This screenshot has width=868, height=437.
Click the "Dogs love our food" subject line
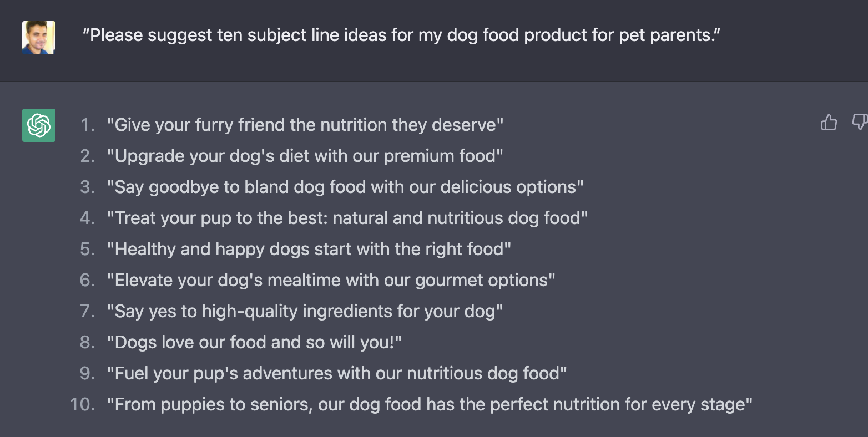(254, 342)
